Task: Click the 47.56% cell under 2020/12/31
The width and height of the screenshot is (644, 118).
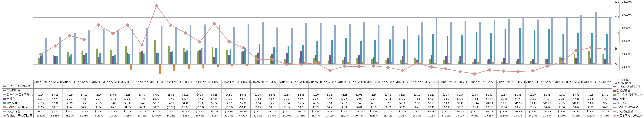Action: coord(605,116)
